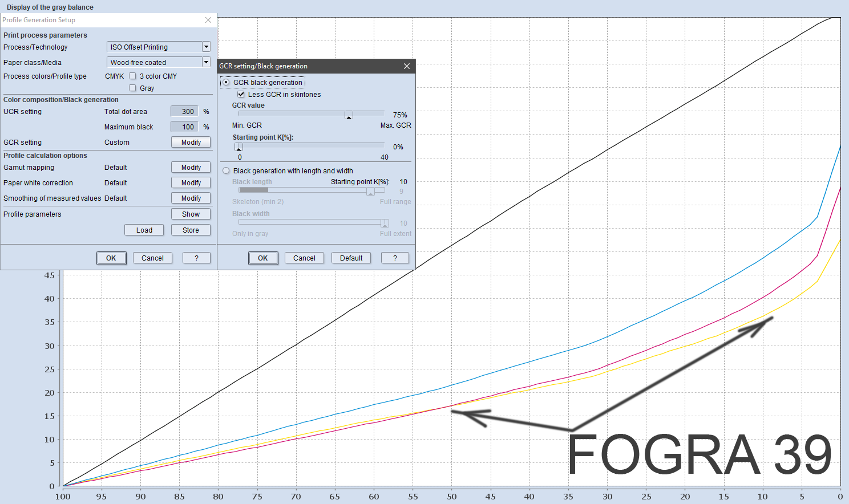Click the Black width slider handle
Viewport: 849px width, 504px height.
click(x=385, y=223)
